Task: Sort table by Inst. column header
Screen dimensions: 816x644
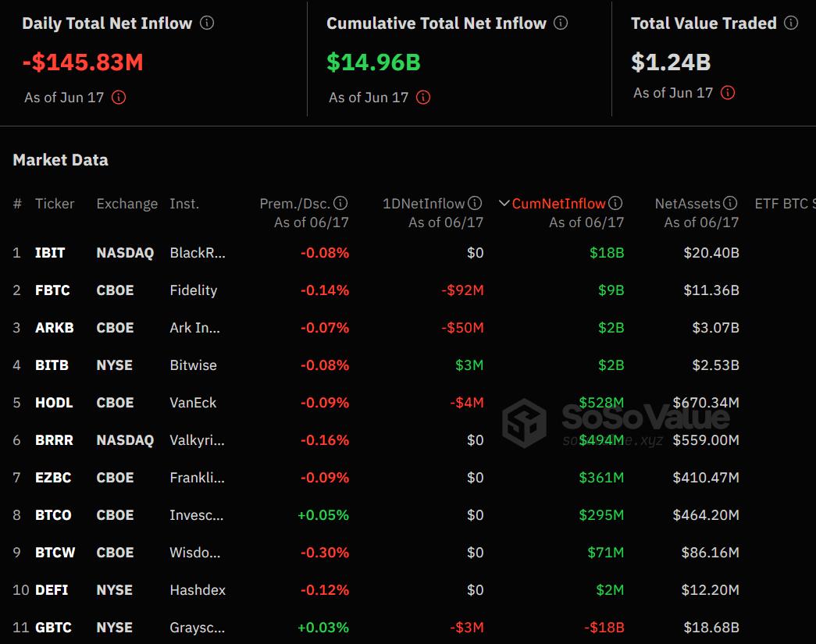Action: 184,204
